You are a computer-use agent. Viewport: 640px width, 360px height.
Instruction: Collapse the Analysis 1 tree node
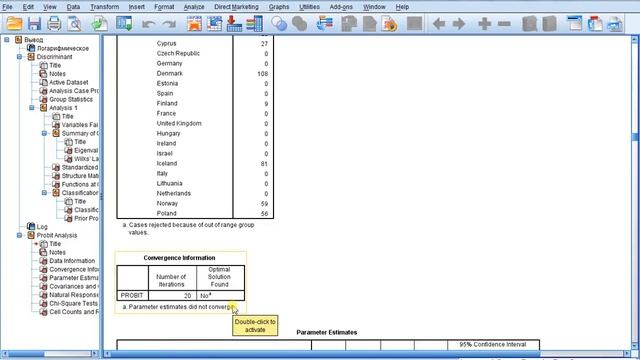[32, 108]
